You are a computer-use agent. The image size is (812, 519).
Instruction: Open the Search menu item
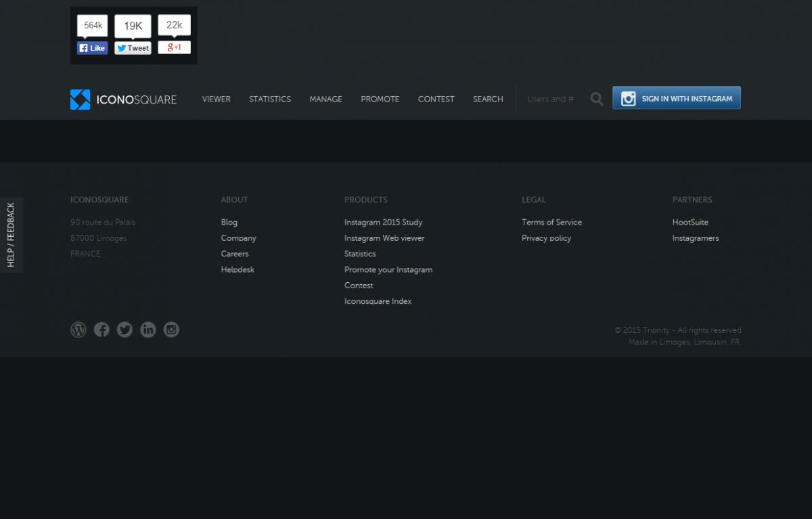click(488, 99)
